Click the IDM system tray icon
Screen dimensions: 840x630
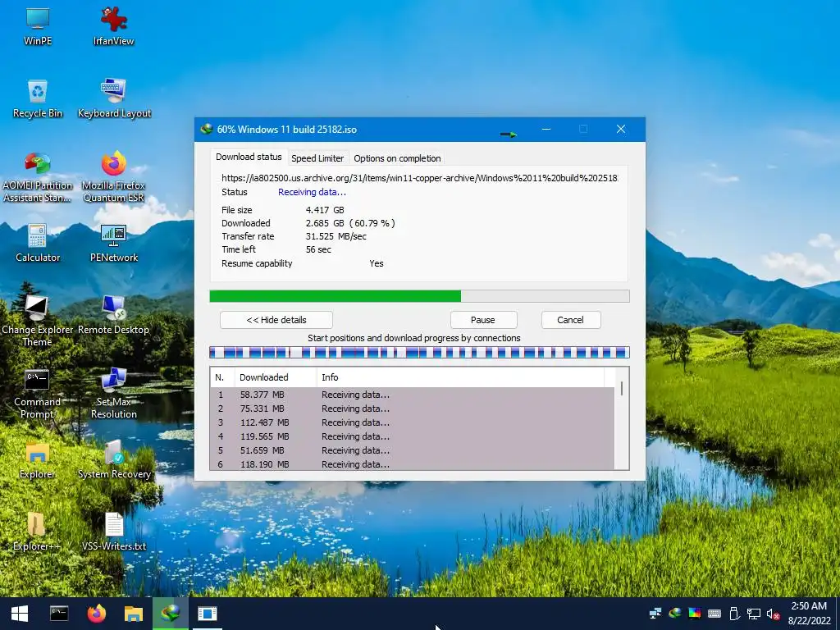point(675,614)
